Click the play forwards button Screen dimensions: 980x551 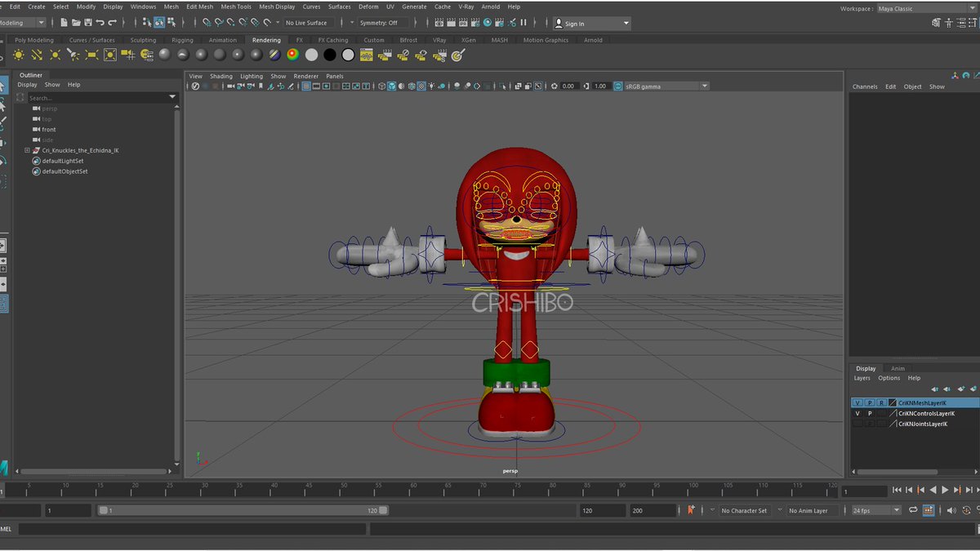coord(945,490)
